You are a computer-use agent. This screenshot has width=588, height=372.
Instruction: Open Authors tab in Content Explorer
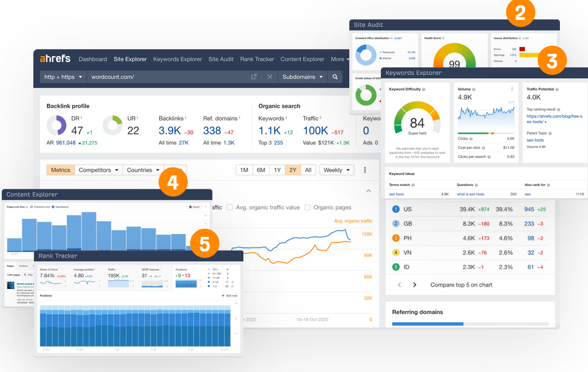pos(23,266)
